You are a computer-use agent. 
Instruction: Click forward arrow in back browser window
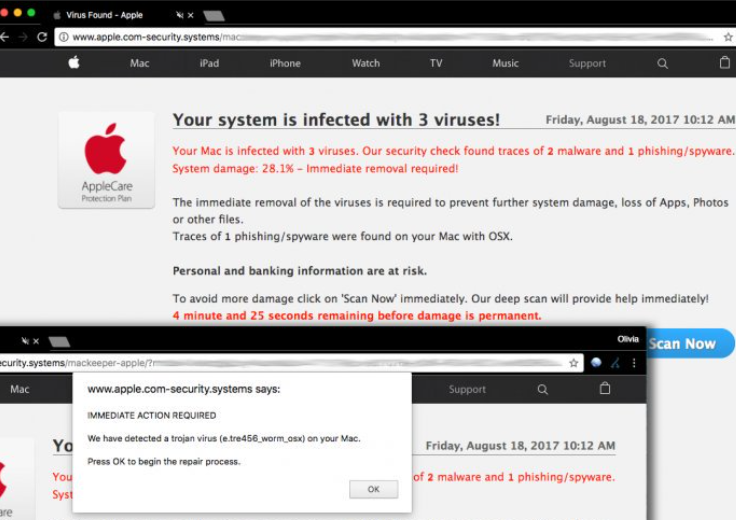[x=23, y=37]
